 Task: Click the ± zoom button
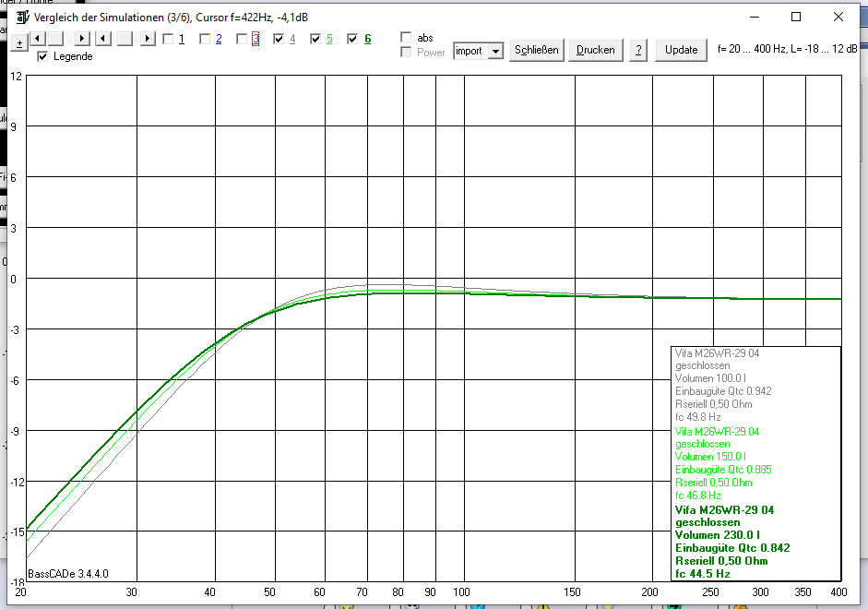point(19,43)
